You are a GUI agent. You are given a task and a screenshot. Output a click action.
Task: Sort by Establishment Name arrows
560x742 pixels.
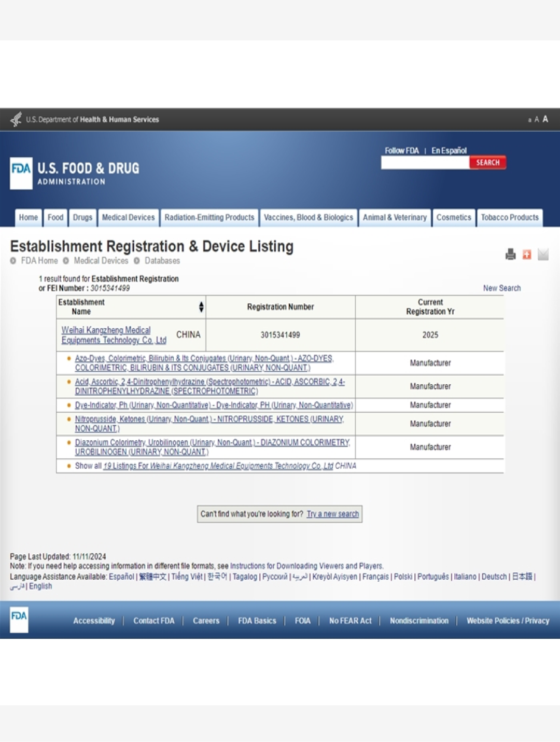pyautogui.click(x=201, y=307)
